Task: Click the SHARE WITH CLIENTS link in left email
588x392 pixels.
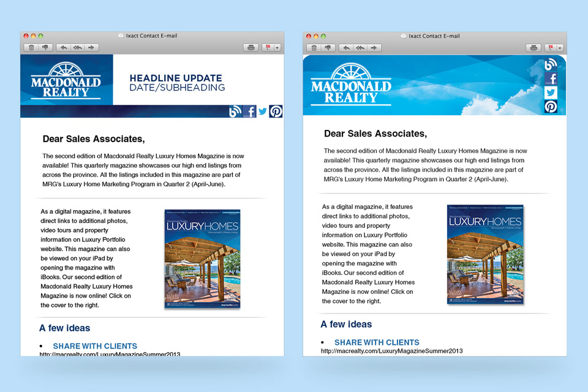Action: coord(95,346)
